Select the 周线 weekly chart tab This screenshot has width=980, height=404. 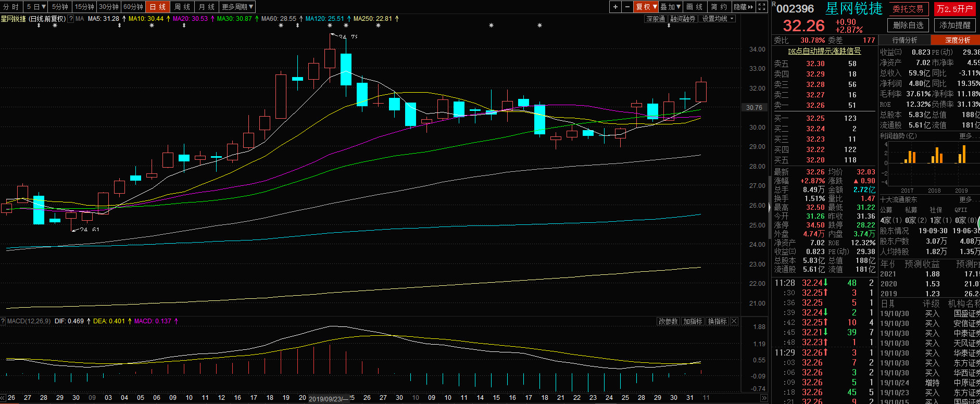182,7
